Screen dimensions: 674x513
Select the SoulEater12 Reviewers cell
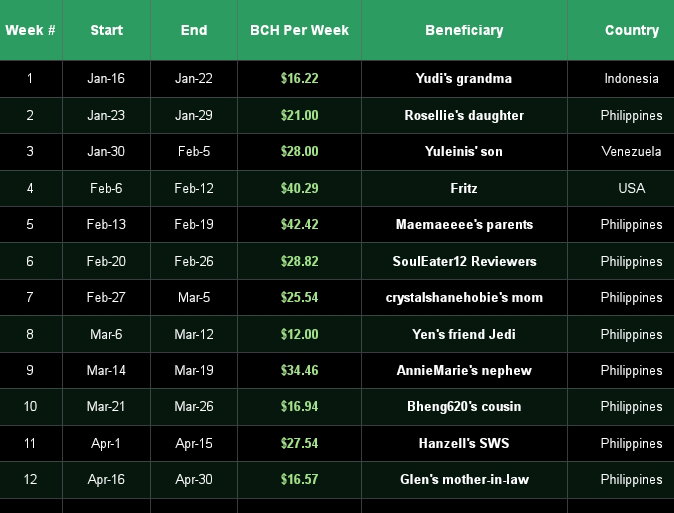tap(464, 261)
